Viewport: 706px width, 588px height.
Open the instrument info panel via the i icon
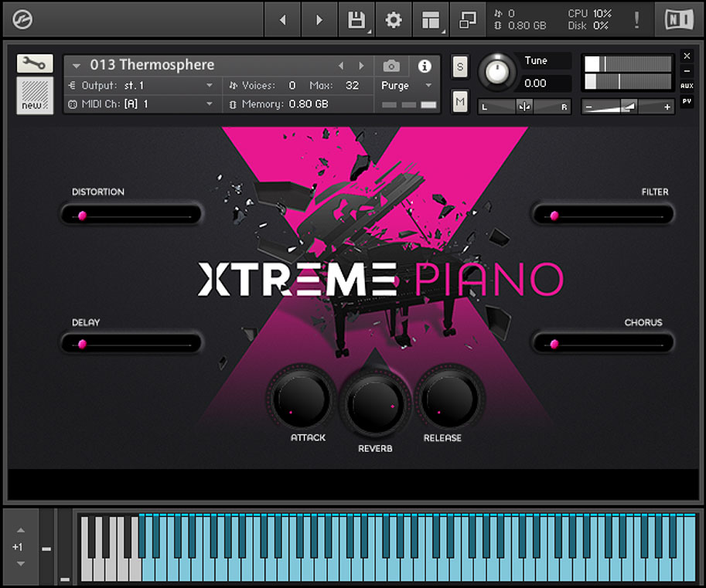point(424,66)
